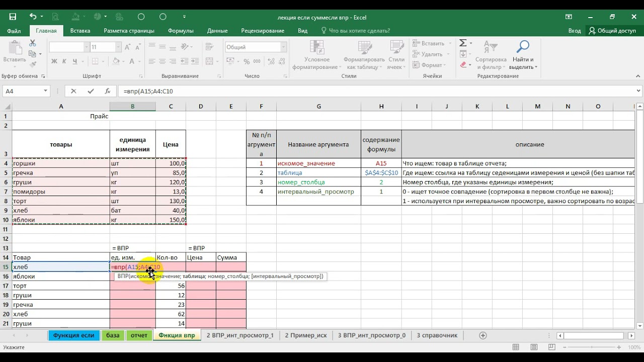
Task: Click the decrease font size icon
Action: click(x=139, y=47)
